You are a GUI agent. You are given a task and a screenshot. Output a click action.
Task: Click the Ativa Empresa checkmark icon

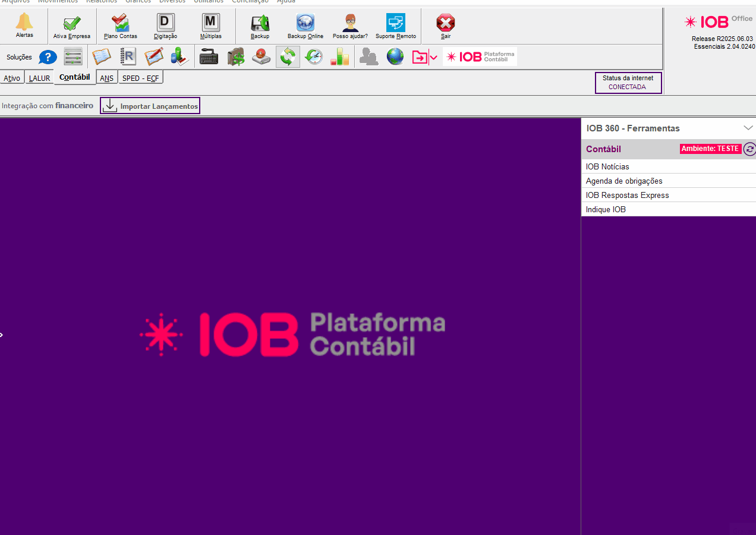[x=72, y=24]
